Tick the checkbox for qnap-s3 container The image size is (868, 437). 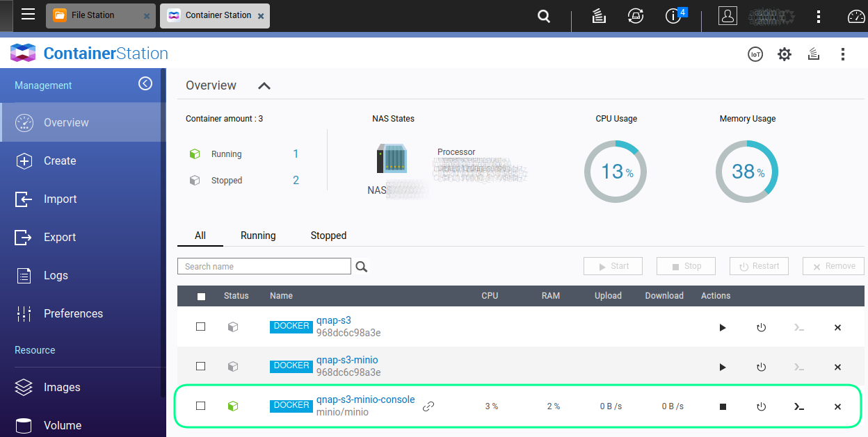201,327
